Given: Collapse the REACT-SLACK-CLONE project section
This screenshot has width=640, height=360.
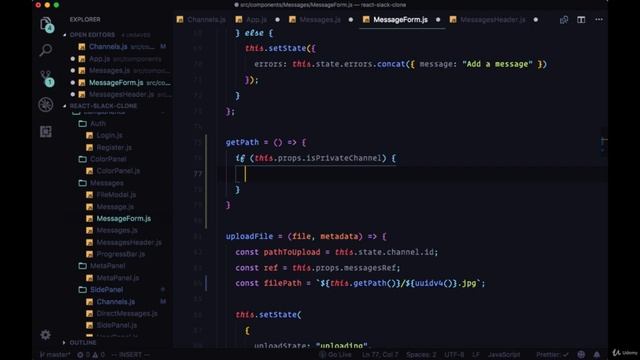Looking at the screenshot, I should coord(103,106).
